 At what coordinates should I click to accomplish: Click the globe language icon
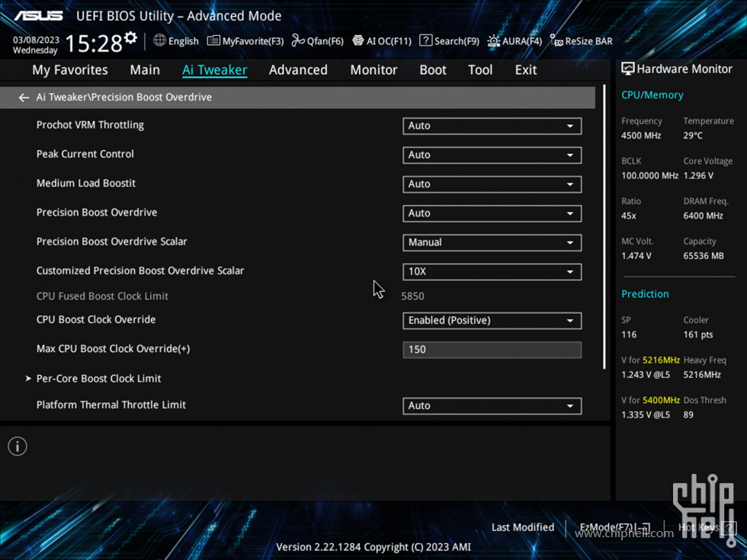[159, 40]
